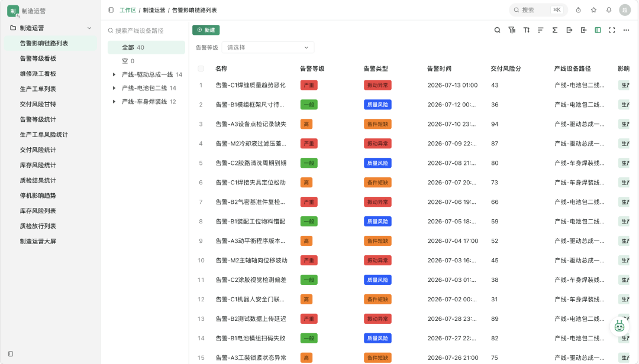Open the 告警等级 请选择 dropdown
Viewport: 639px width, 364px height.
coord(268,48)
